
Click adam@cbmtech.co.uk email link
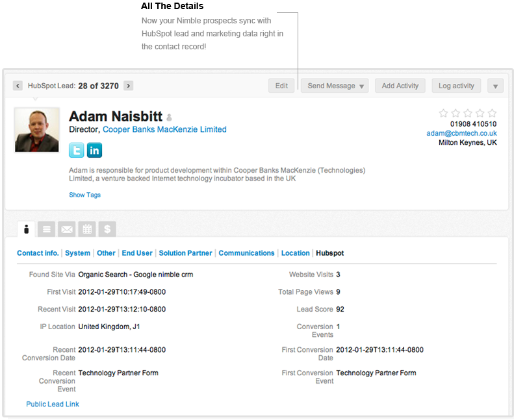click(461, 133)
